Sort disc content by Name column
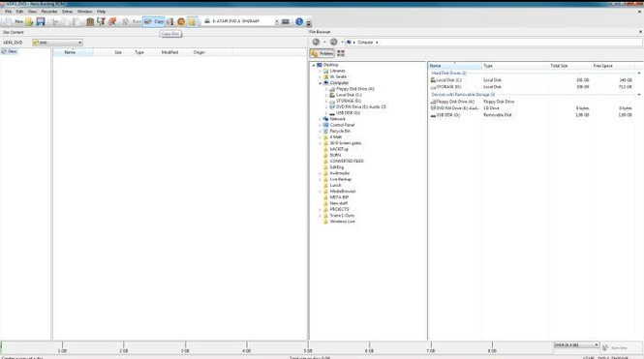This screenshot has width=644, height=359. 73,52
